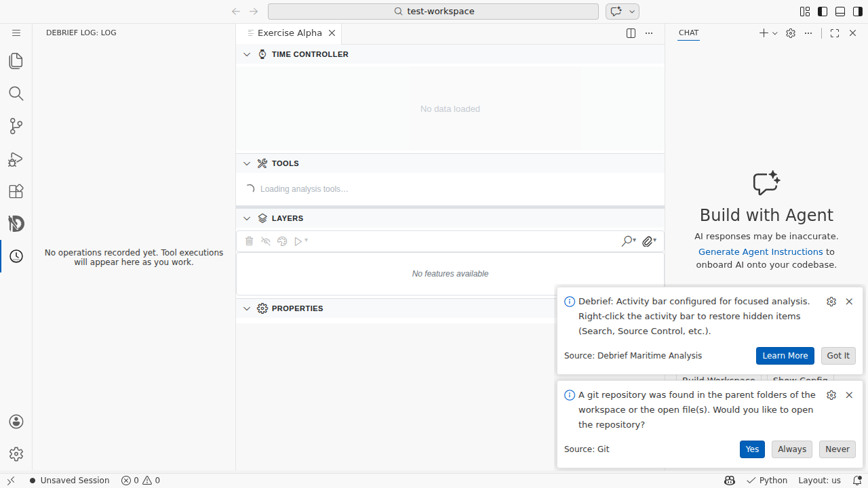Screen dimensions: 868x488
Task: Select the Search icon in the activity bar
Action: click(x=16, y=94)
